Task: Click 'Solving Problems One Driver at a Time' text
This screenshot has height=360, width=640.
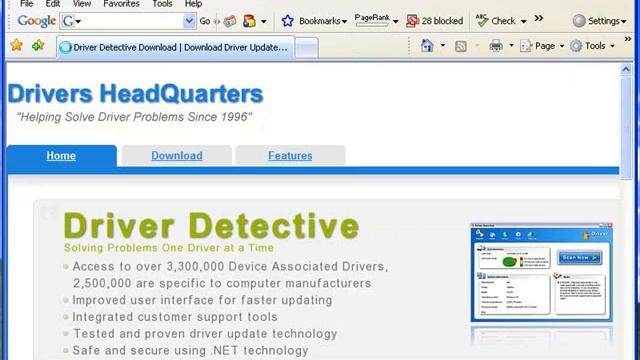Action: tap(169, 248)
